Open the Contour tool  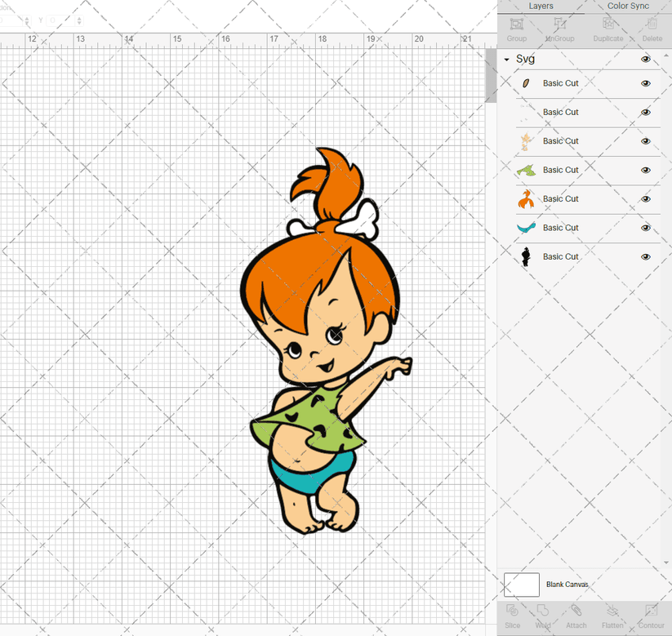(x=651, y=618)
